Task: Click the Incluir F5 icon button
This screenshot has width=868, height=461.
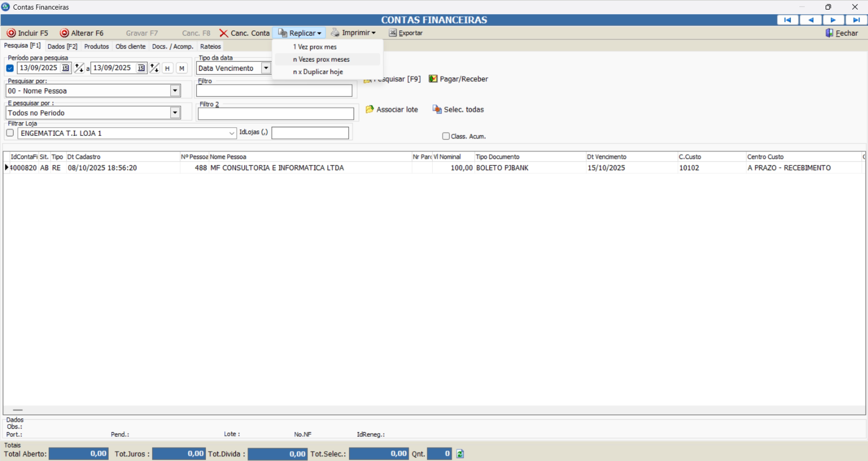Action: (11, 33)
